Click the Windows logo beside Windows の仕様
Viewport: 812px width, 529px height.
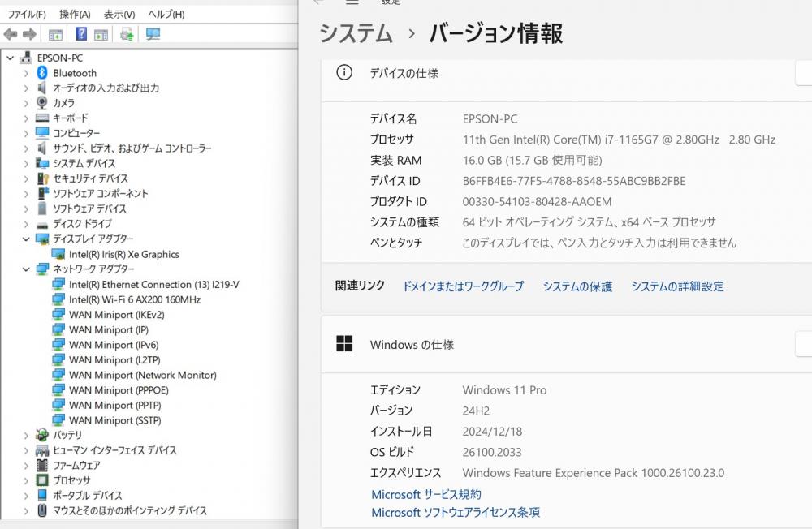(344, 344)
